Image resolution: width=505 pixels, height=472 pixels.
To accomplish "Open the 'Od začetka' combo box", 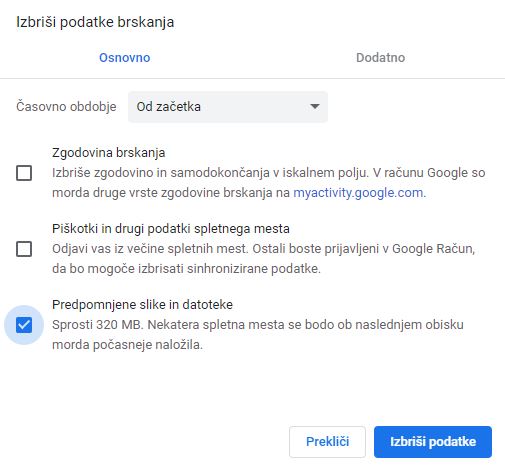I will tap(228, 107).
